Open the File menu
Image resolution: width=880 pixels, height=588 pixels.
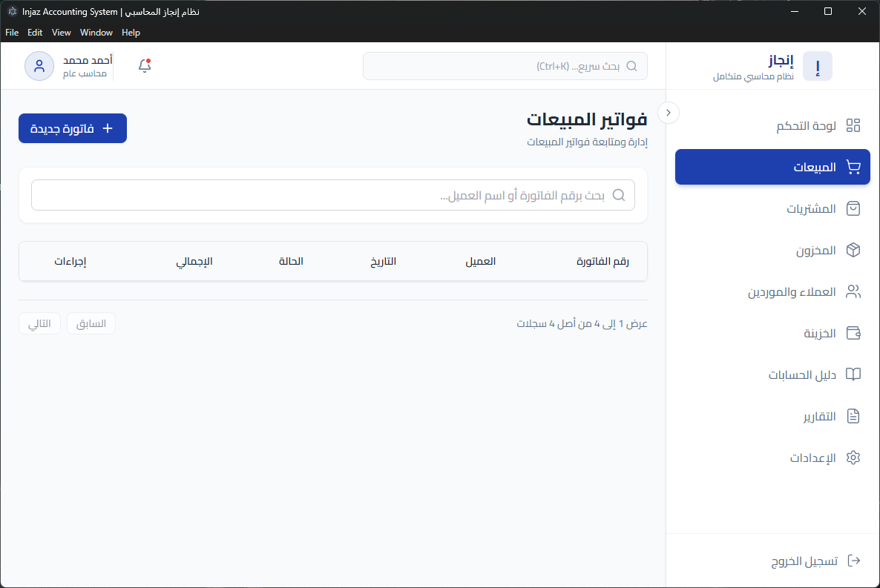[12, 33]
